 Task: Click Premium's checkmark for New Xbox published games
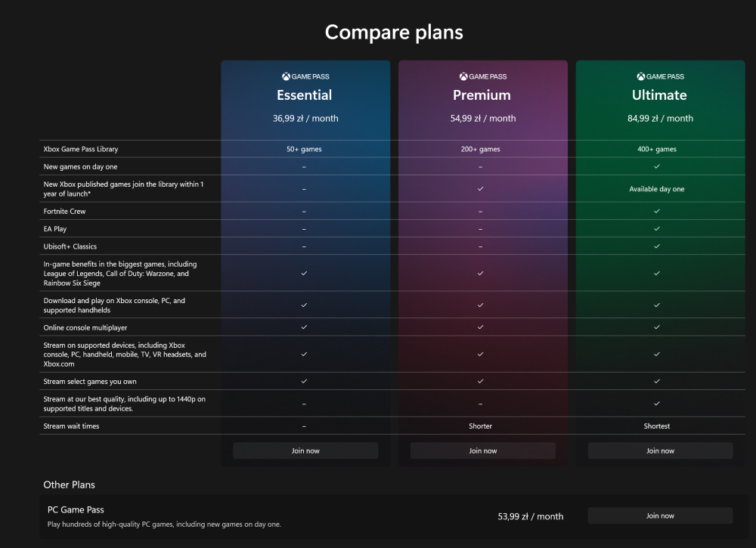click(x=481, y=189)
